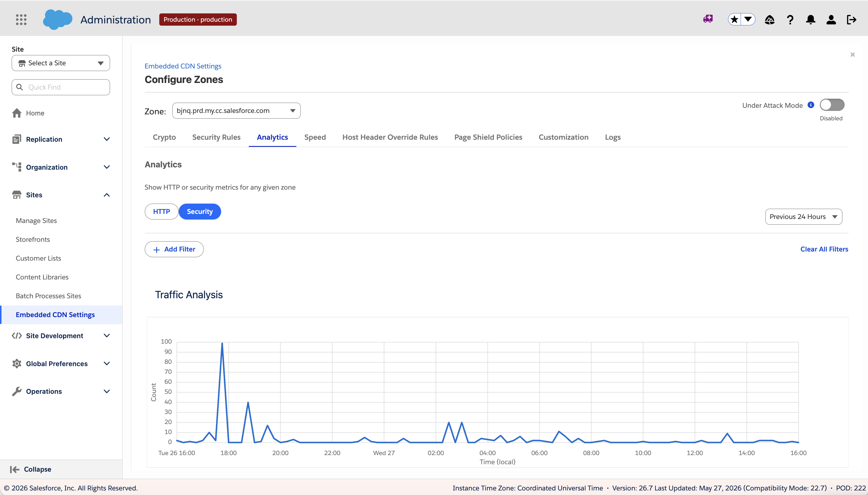Click the Site Development code icon
Viewport: 868px width, 495px height.
click(x=17, y=336)
